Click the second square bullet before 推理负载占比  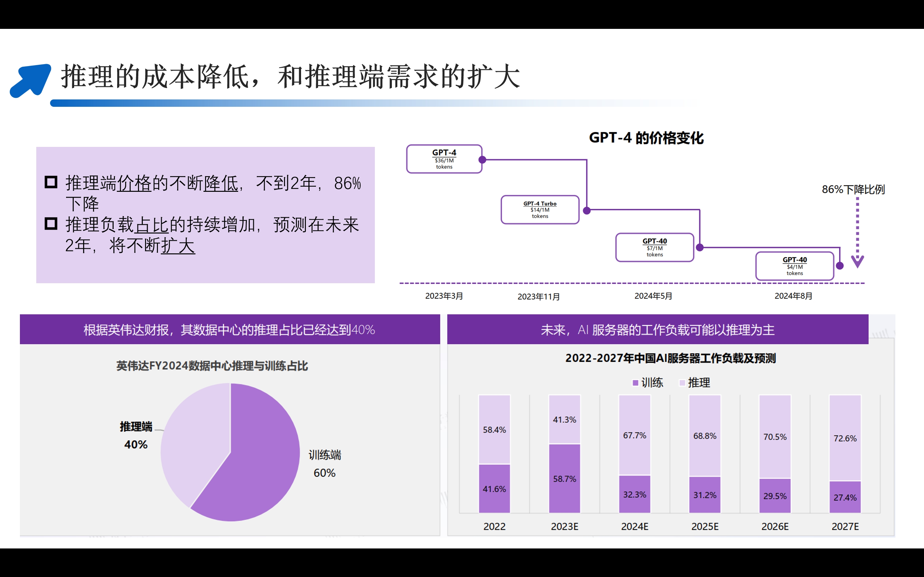point(51,224)
